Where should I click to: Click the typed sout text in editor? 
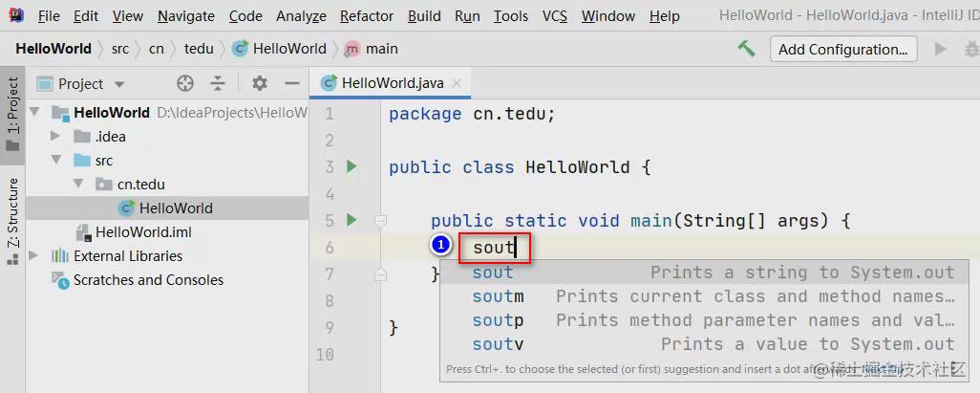(494, 248)
